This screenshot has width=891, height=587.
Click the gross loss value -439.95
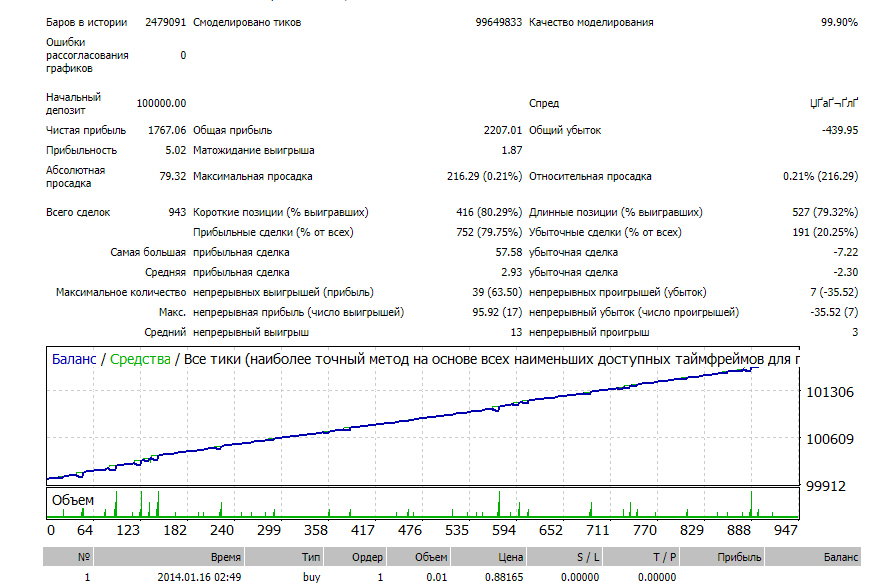pyautogui.click(x=840, y=130)
